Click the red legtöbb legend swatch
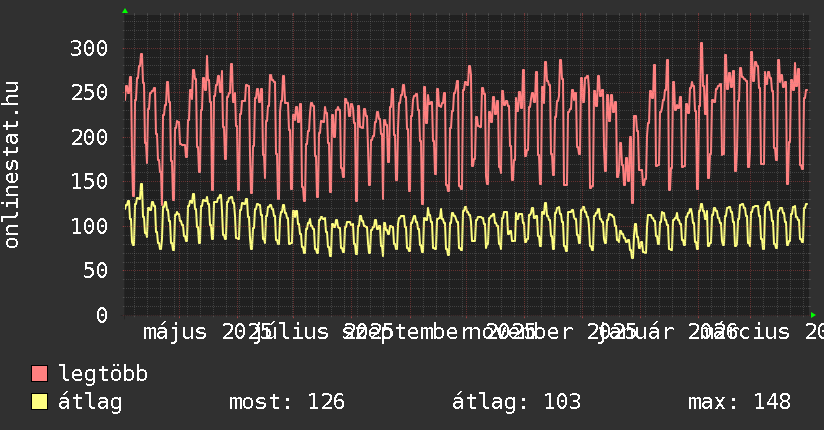This screenshot has width=824, height=430. point(39,374)
